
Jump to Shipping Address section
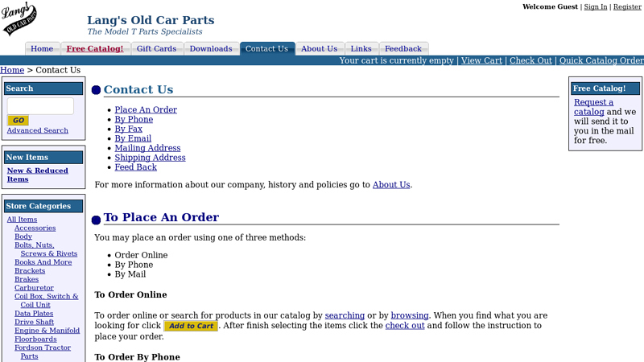150,158
